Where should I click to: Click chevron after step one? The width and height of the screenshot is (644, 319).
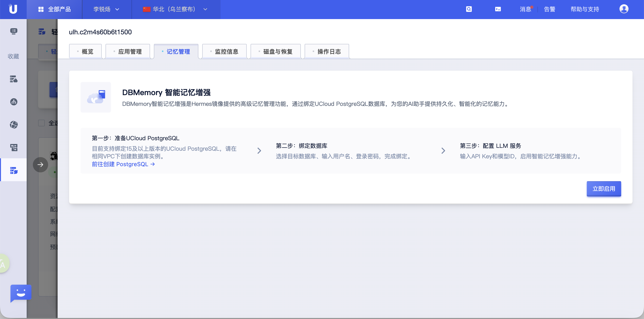[x=259, y=151]
